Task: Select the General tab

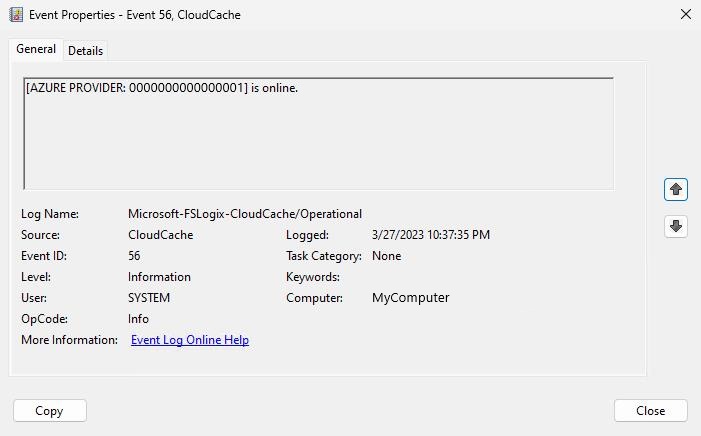Action: tap(36, 49)
